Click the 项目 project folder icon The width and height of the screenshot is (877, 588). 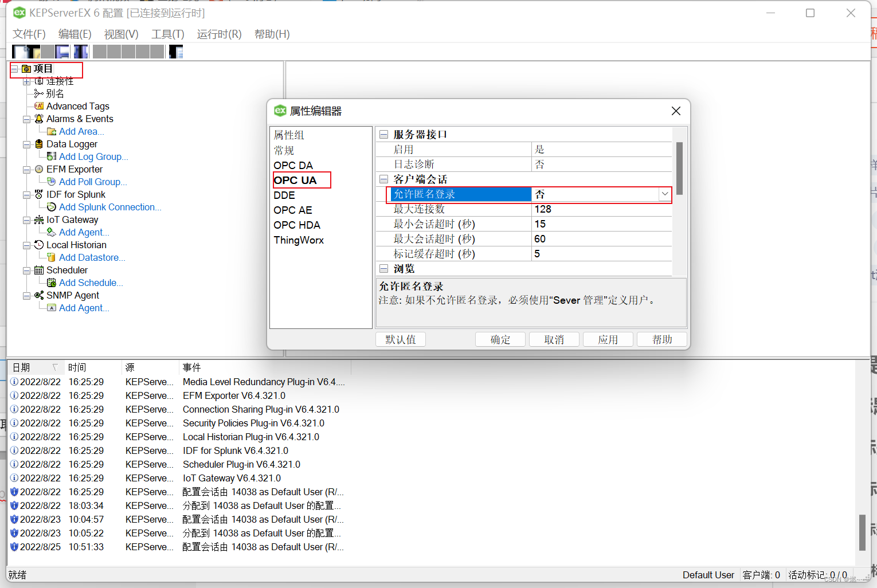pyautogui.click(x=26, y=69)
